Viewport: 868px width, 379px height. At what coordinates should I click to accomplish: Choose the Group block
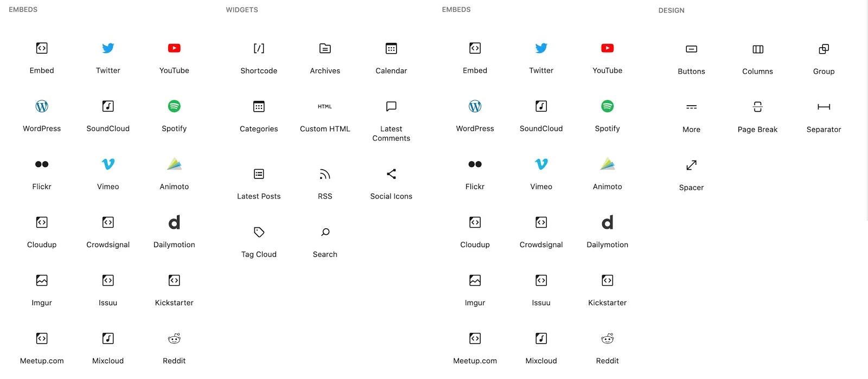pos(824,59)
